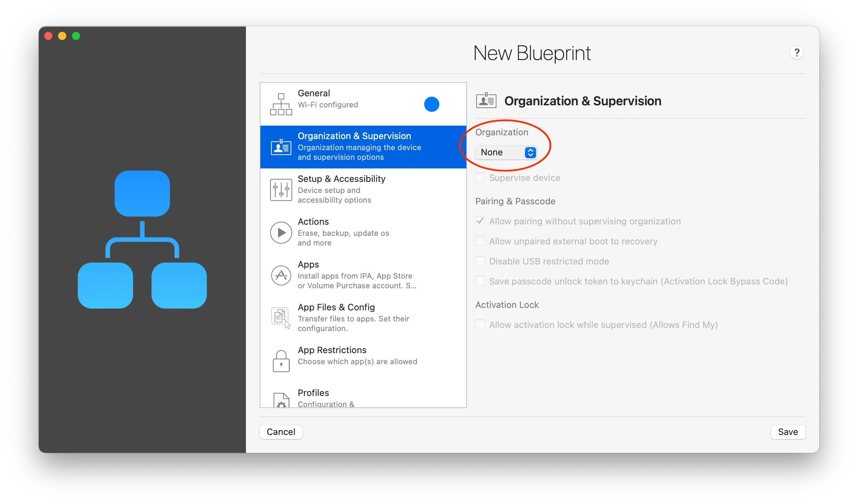Check Disable USB restricted mode
Image resolution: width=858 pixels, height=504 pixels.
tap(480, 261)
